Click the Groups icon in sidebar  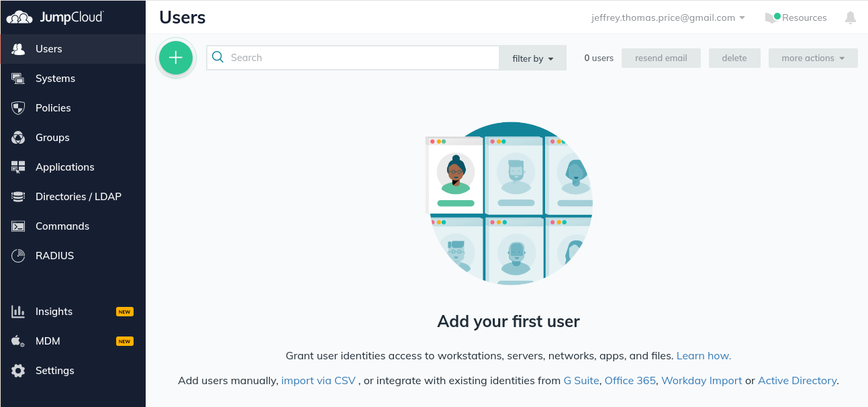click(x=18, y=138)
